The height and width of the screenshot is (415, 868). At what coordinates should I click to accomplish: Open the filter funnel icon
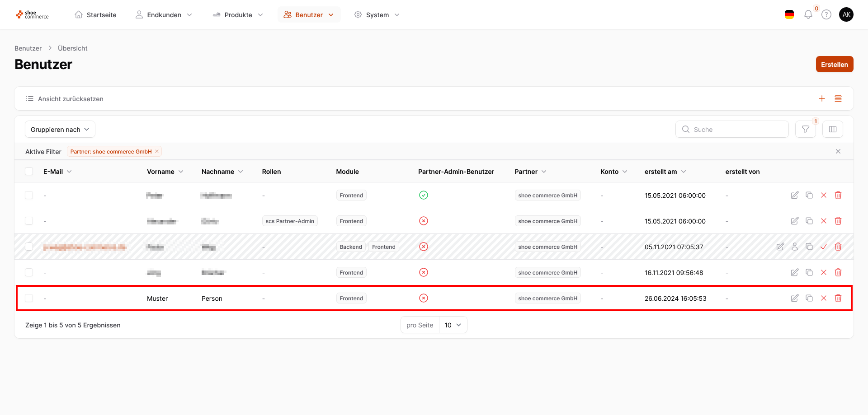click(805, 129)
